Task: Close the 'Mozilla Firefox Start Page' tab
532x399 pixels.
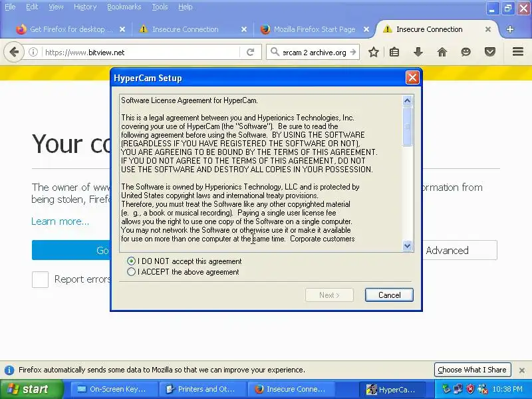Action: coord(366,29)
